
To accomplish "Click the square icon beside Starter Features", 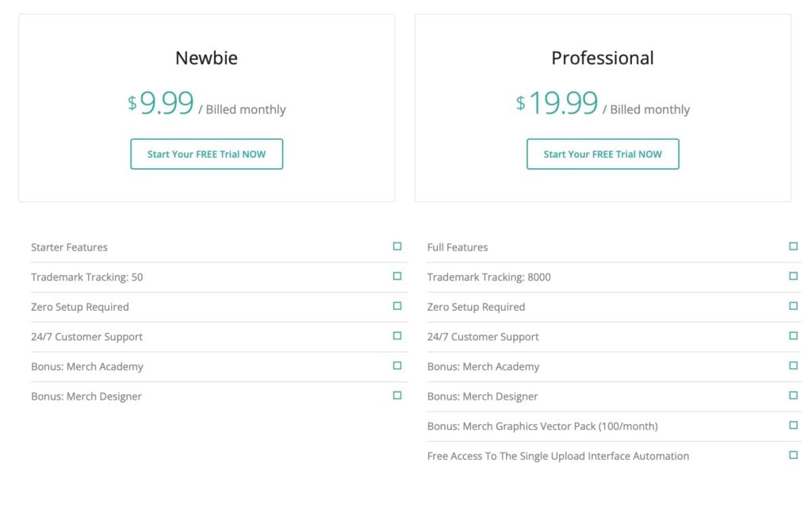I will (397, 247).
